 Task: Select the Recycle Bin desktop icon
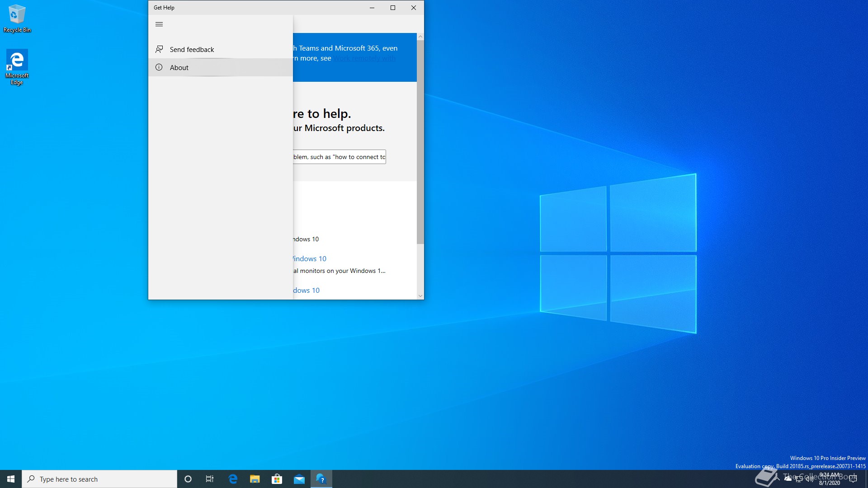click(x=17, y=19)
